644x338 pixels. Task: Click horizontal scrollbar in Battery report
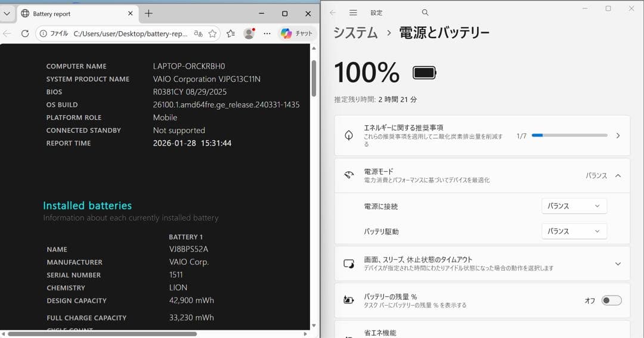click(103, 334)
